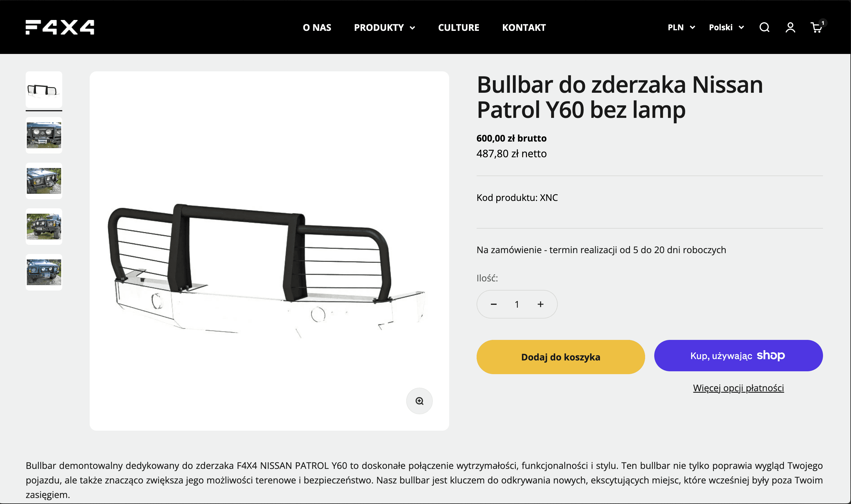Increase quantity with plus button
851x504 pixels.
click(540, 304)
